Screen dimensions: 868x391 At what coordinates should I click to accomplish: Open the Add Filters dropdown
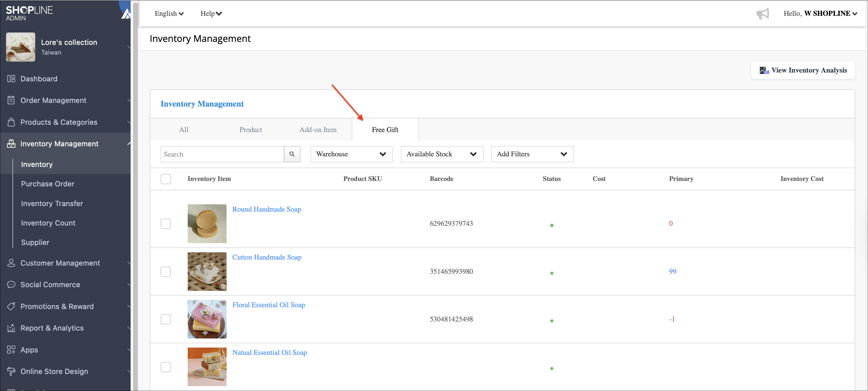(532, 154)
